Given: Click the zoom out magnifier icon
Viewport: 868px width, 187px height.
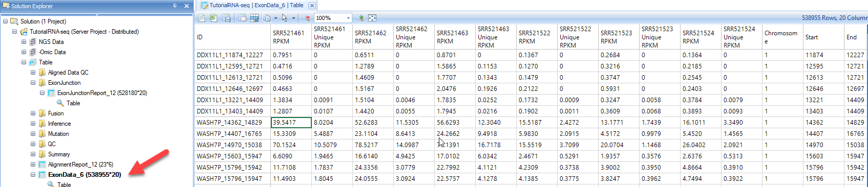Looking at the screenshot, I should (x=306, y=18).
